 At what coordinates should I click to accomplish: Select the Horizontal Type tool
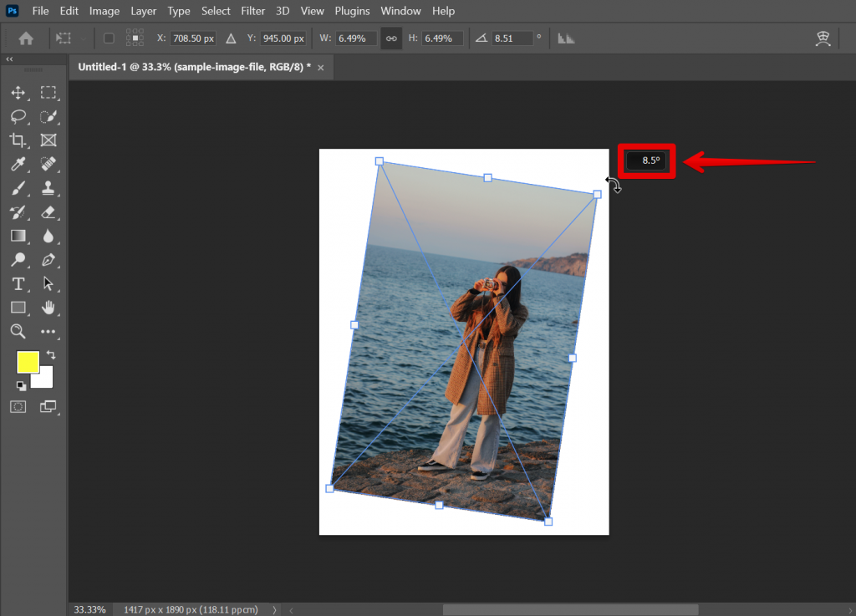tap(18, 283)
